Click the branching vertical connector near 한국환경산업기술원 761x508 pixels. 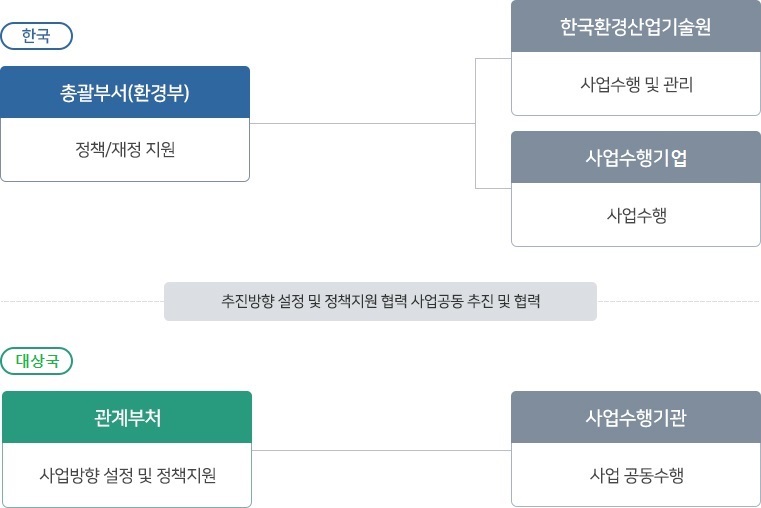tap(476, 123)
